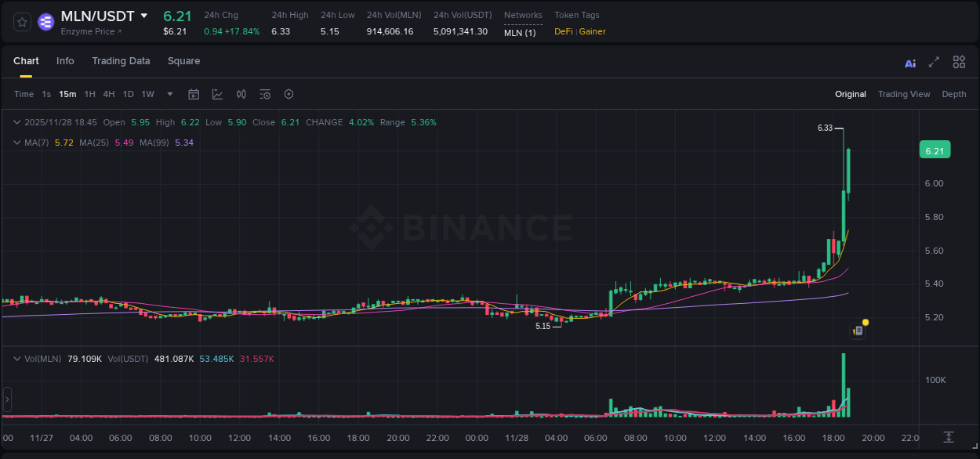Select the line chart style icon
Image resolution: width=980 pixels, height=459 pixels.
(x=217, y=94)
